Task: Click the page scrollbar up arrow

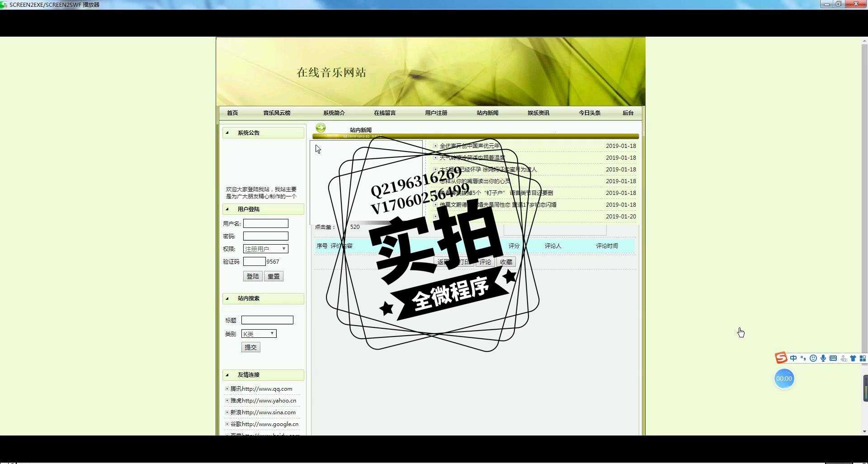Action: [x=864, y=41]
